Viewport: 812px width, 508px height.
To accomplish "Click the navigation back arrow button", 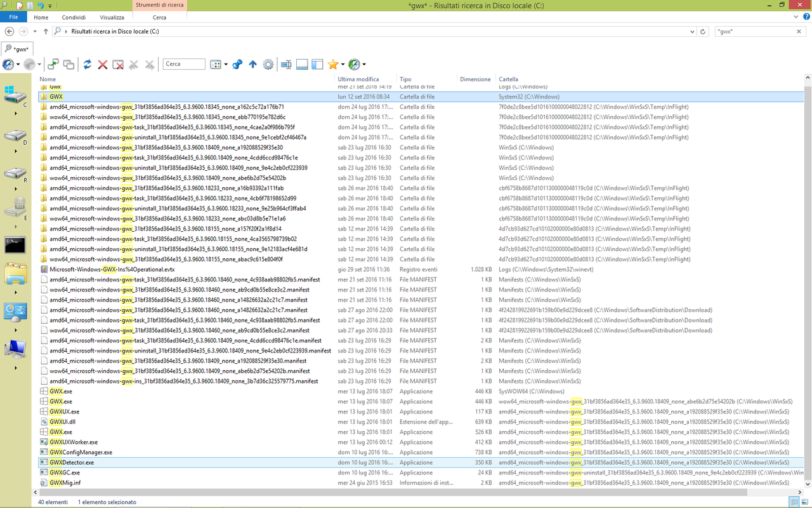I will coord(9,31).
